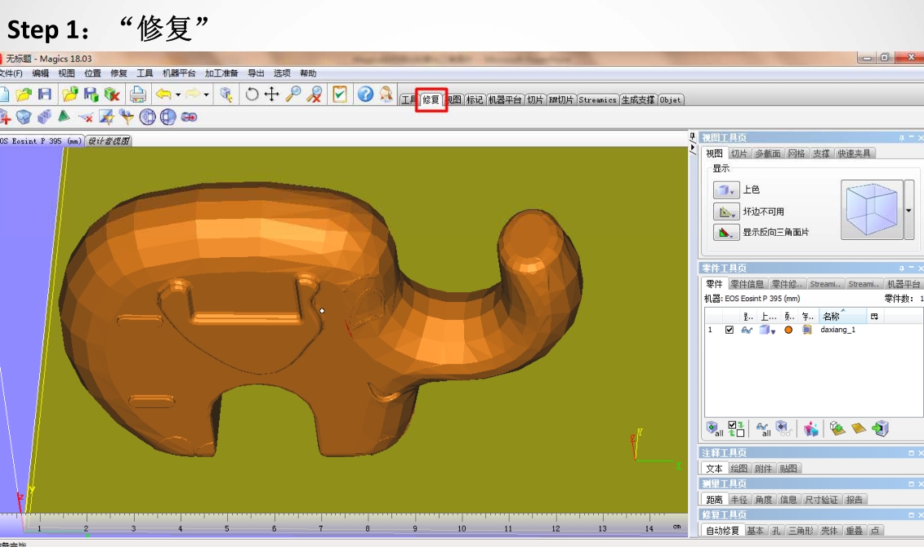Switch to the 修复 toolbar tab
924x560 pixels.
pos(431,100)
